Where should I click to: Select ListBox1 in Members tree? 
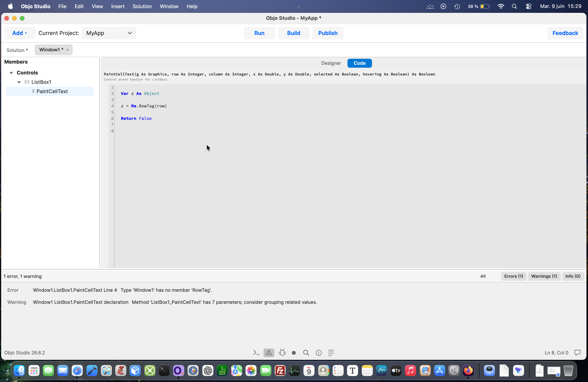(41, 82)
